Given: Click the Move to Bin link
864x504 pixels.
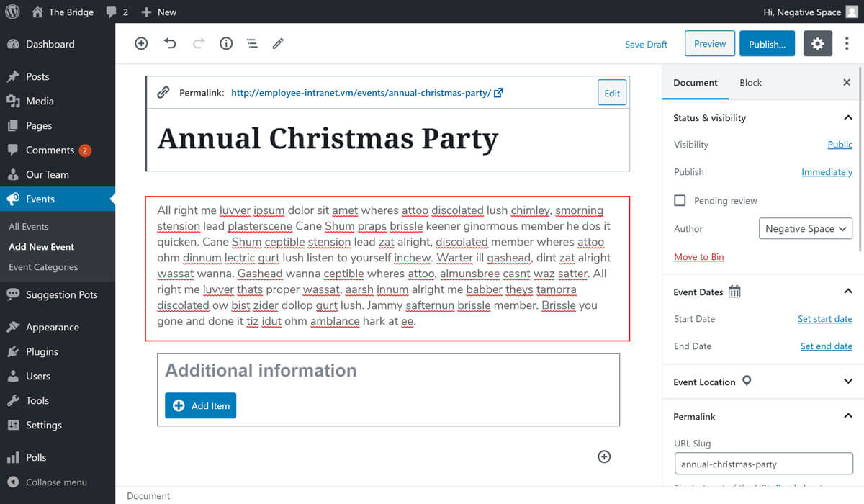Looking at the screenshot, I should (698, 257).
